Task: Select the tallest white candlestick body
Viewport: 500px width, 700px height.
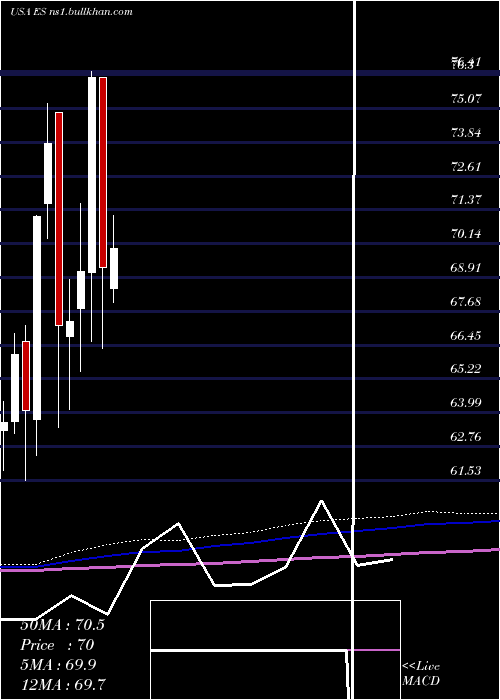Action: coord(37,318)
